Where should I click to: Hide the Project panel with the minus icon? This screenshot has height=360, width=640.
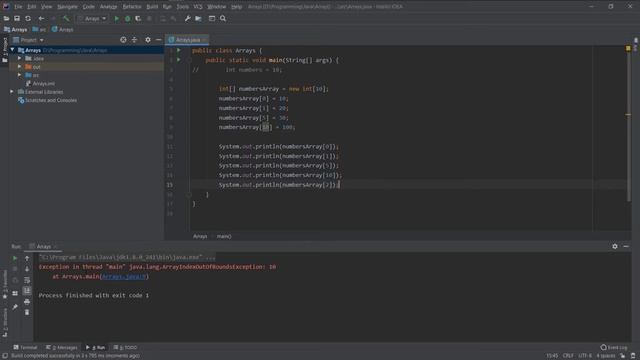[158, 40]
